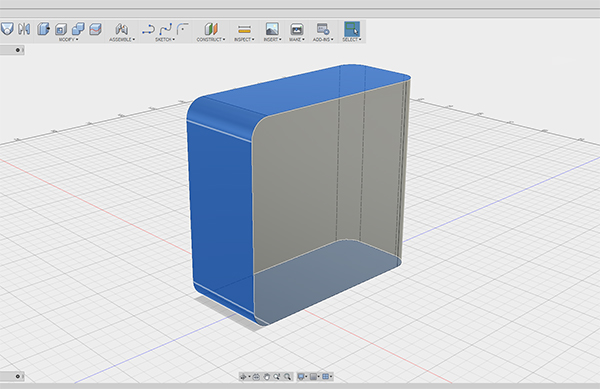The height and width of the screenshot is (389, 600).
Task: Select the Zoom Window icon
Action: (x=277, y=377)
